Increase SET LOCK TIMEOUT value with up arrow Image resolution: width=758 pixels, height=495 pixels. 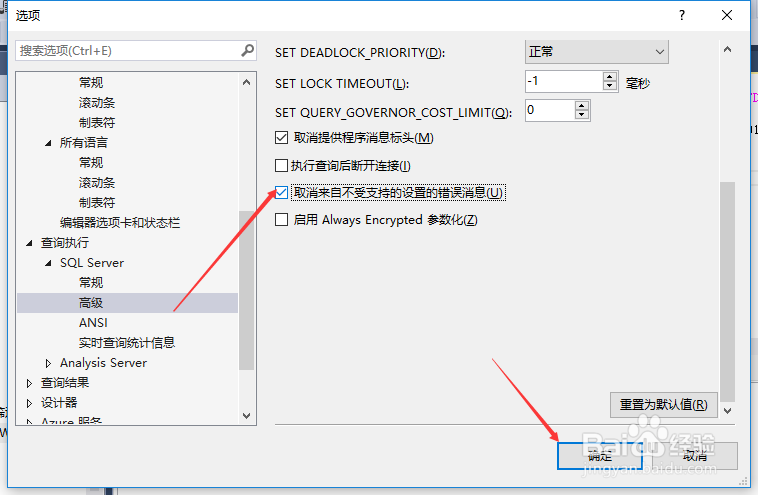pos(610,77)
